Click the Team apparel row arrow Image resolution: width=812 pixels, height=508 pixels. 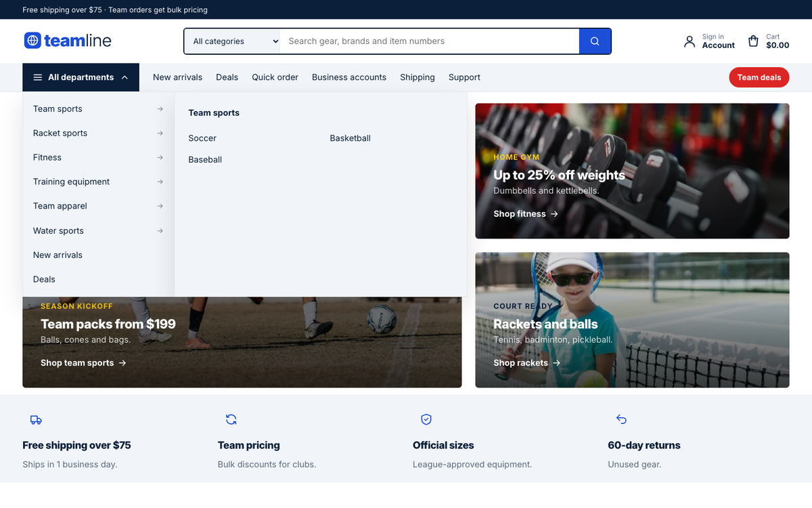click(x=160, y=207)
